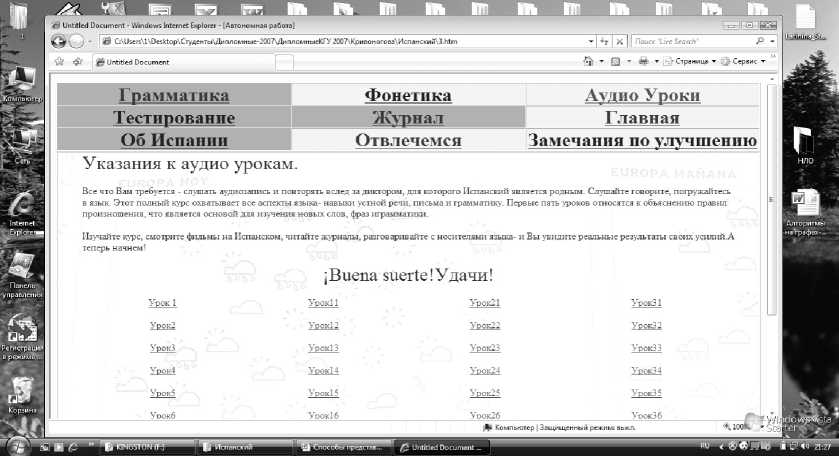This screenshot has width=839, height=456.
Task: Open the Recycle Bin (Корзина) desktop icon
Action: [21, 393]
